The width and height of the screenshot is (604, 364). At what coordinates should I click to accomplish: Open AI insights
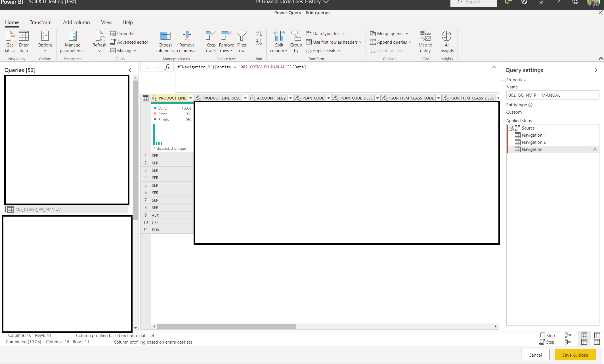click(446, 42)
